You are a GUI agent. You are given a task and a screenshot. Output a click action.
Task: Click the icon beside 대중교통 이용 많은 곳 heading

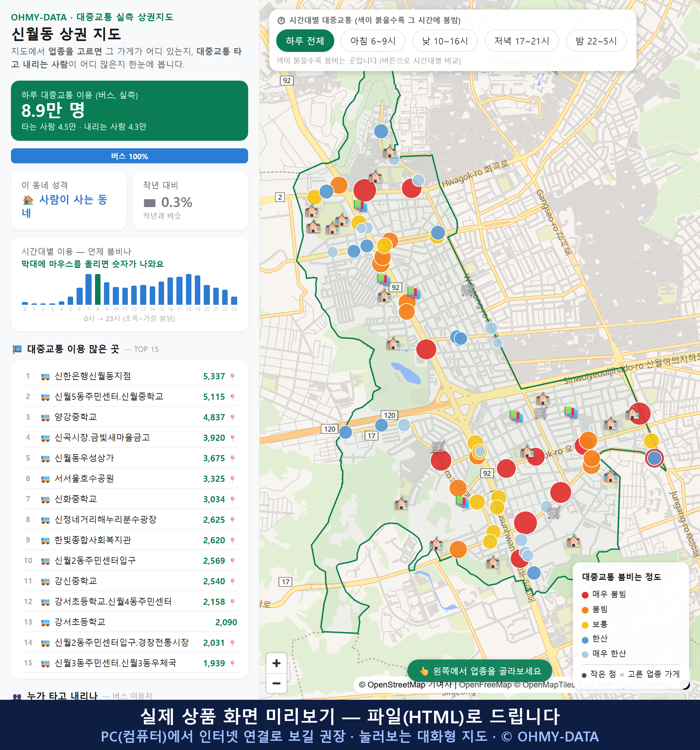pyautogui.click(x=17, y=349)
